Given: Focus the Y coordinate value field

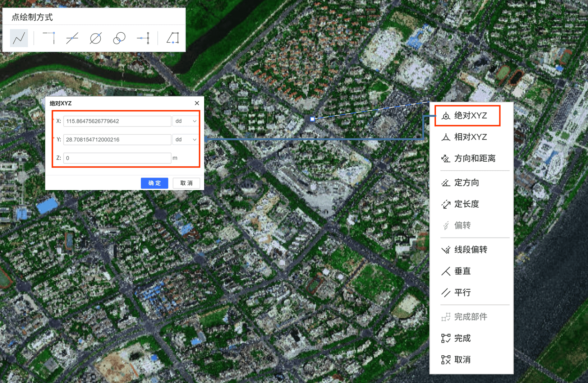Looking at the screenshot, I should 117,139.
